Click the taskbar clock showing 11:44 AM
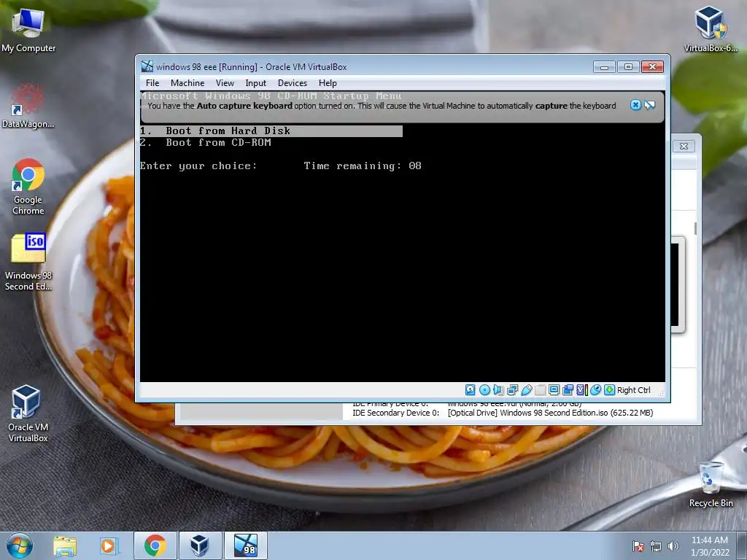The image size is (747, 560). pos(710,546)
